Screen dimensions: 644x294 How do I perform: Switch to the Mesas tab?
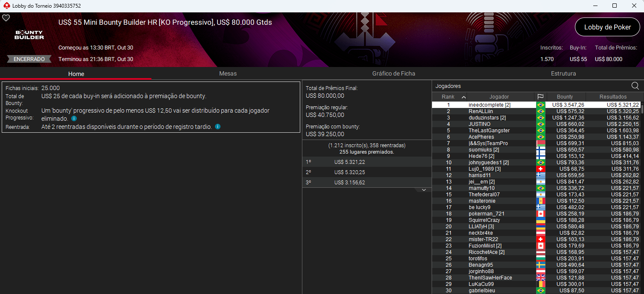228,73
